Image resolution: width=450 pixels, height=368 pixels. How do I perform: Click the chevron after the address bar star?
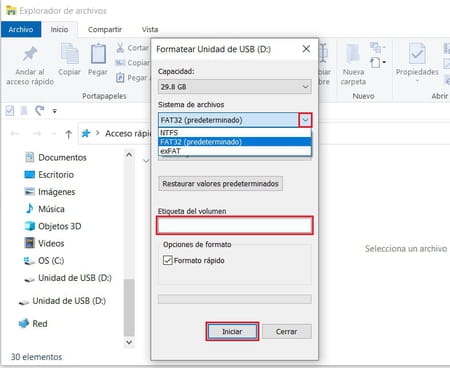coord(97,133)
